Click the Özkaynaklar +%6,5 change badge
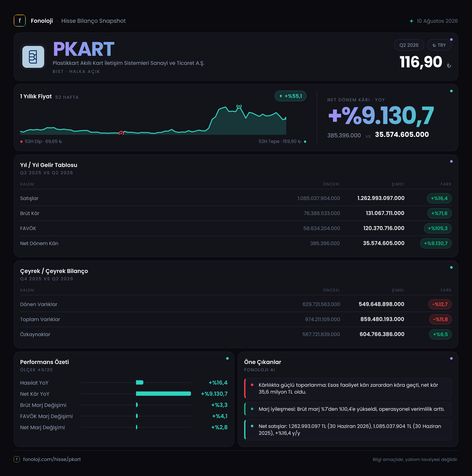The height and width of the screenshot is (476, 472). click(440, 334)
